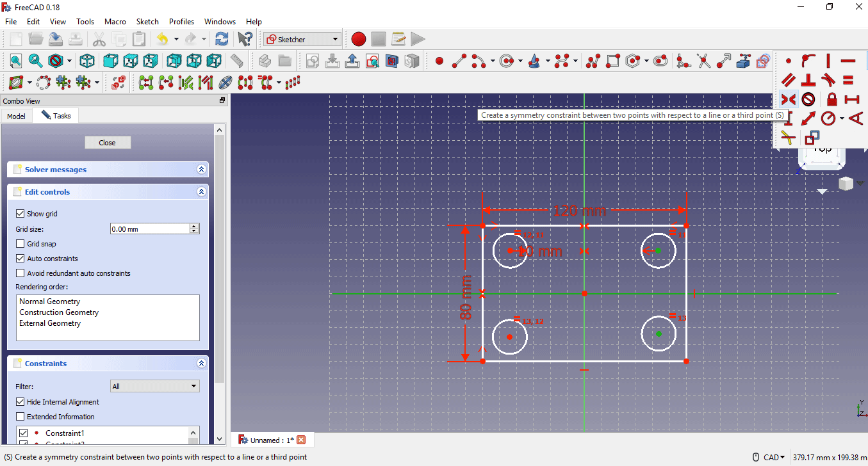Viewport: 868px width, 466px height.
Task: Collapse the Constraints section
Action: [201, 364]
